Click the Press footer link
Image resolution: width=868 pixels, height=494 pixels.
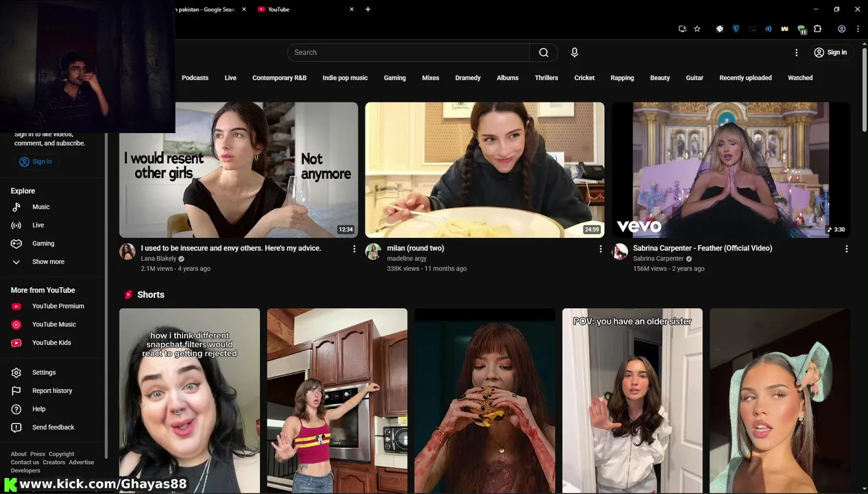(38, 454)
